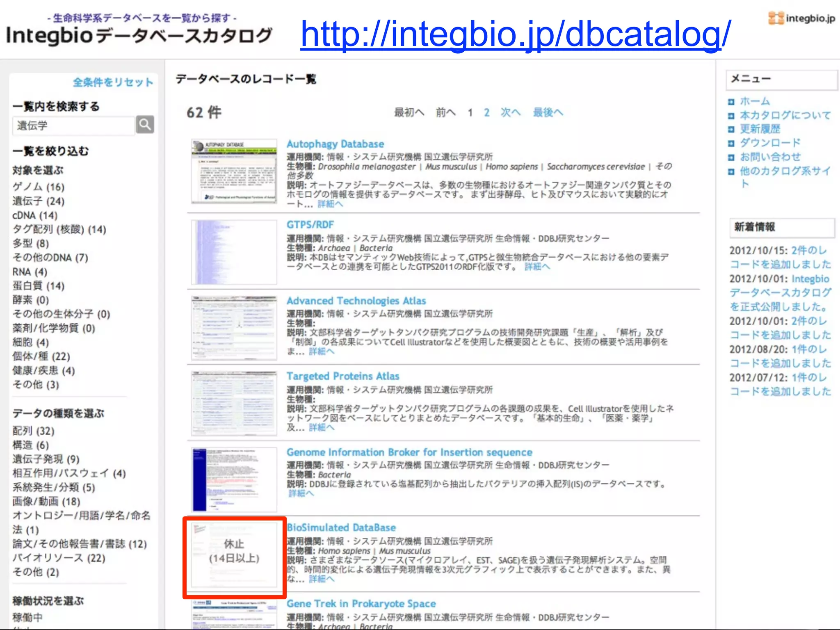Filter by 蛋白質 (14)
The width and height of the screenshot is (840, 630).
pyautogui.click(x=39, y=286)
